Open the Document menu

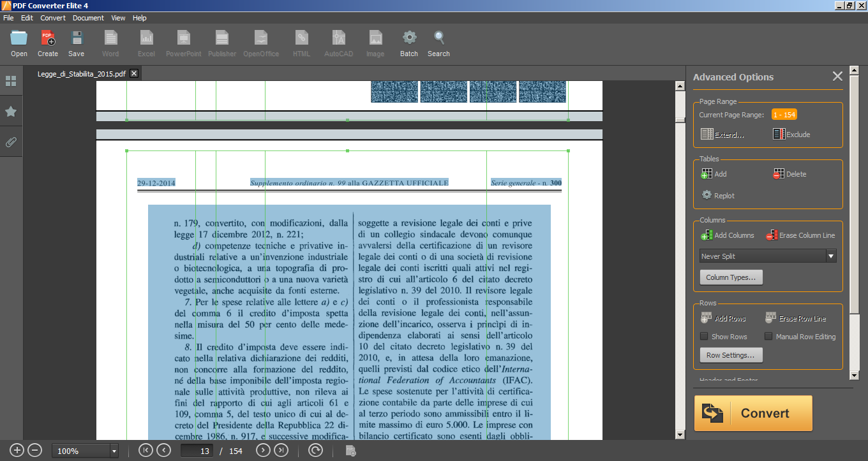(88, 18)
